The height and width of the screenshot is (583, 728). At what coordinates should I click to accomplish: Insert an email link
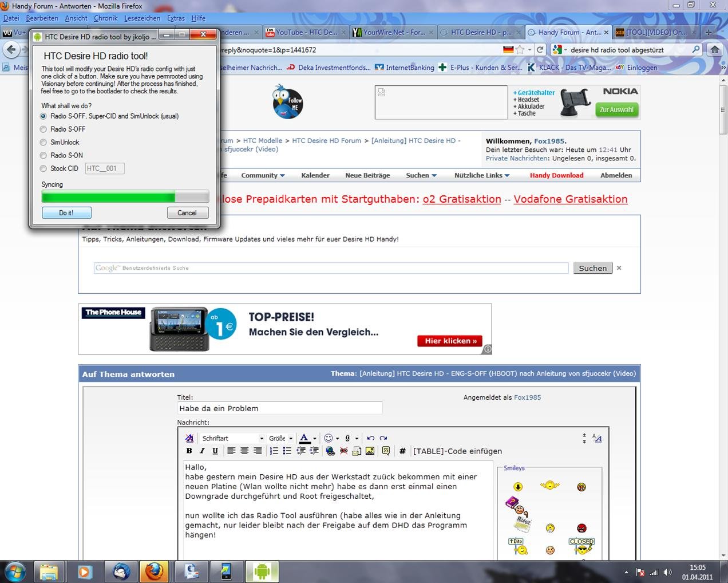[x=357, y=451]
